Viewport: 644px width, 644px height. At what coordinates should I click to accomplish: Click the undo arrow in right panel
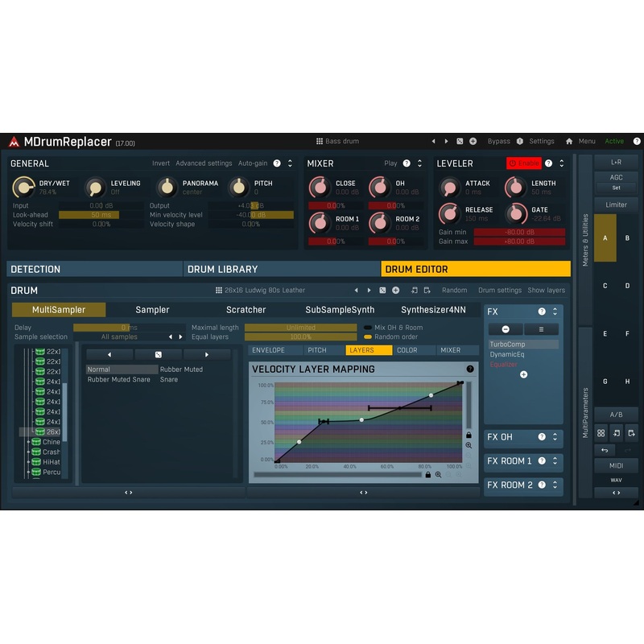(x=605, y=450)
